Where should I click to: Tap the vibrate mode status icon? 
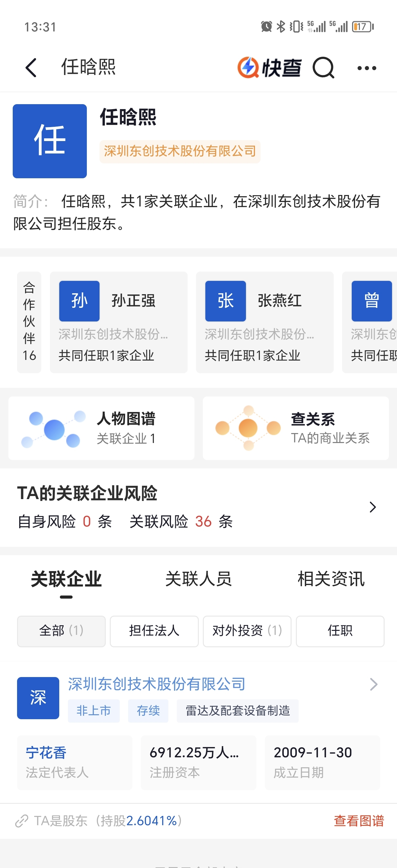296,27
